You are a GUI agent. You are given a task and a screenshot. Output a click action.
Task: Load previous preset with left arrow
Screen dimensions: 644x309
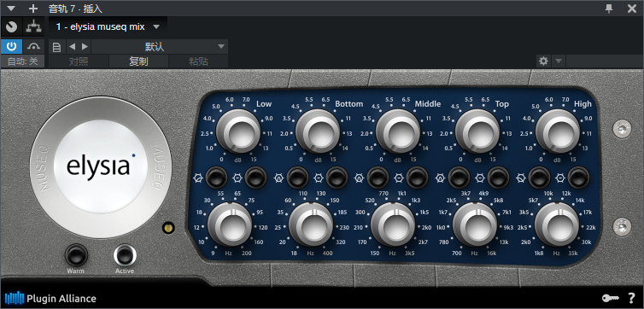[72, 47]
